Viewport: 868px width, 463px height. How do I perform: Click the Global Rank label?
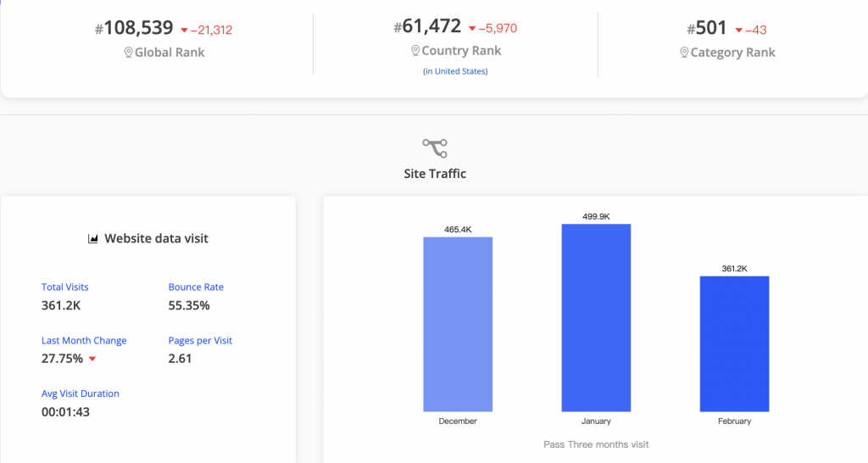coord(170,53)
